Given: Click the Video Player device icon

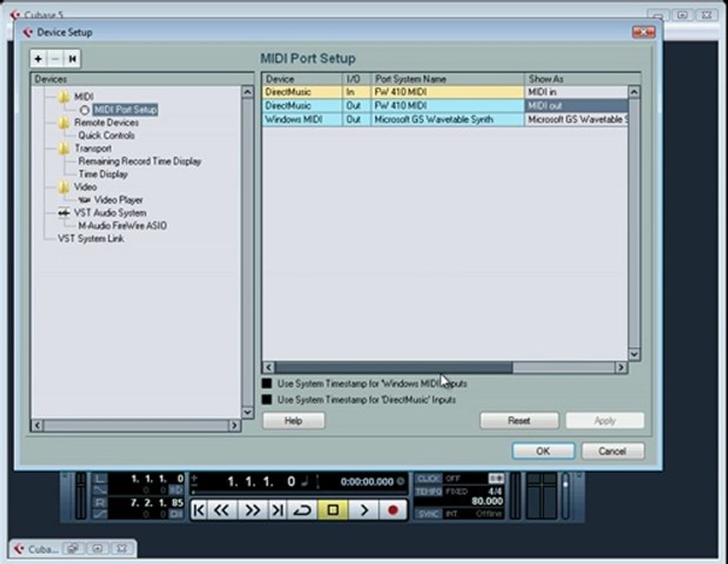Looking at the screenshot, I should click(84, 200).
